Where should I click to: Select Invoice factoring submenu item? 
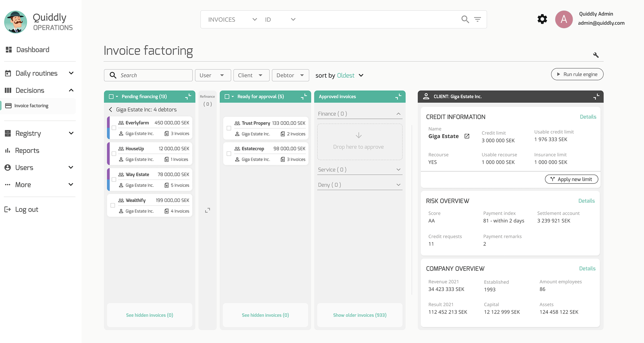coord(38,106)
